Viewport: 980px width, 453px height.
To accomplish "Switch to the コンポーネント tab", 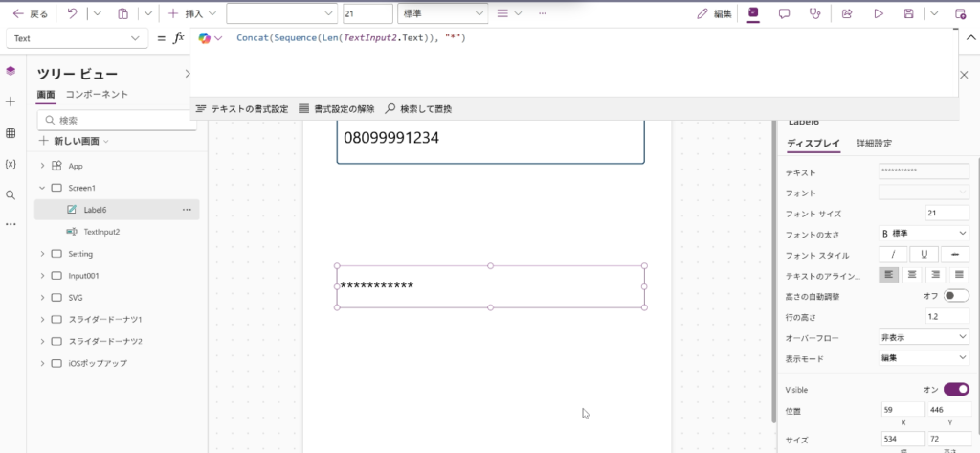I will 97,94.
